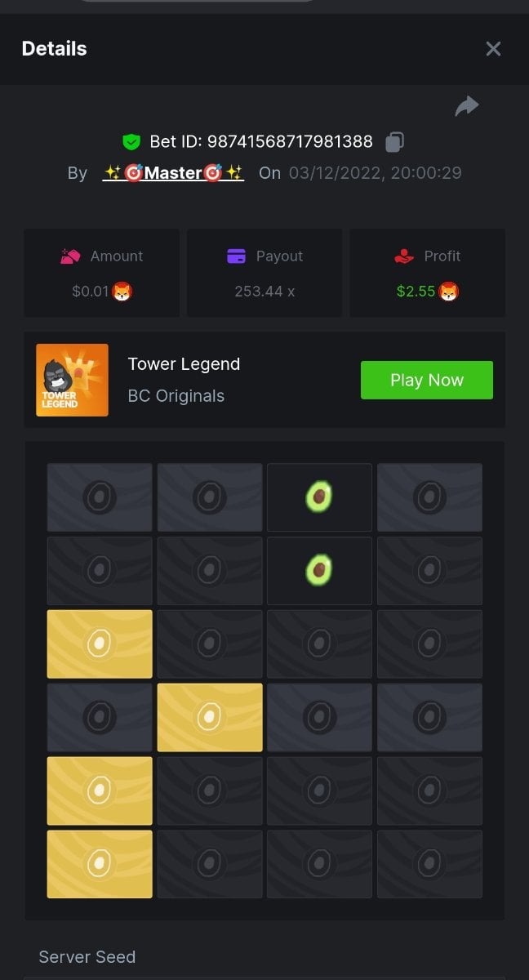This screenshot has height=980, width=529.
Task: Select the second row avocado tile
Action: (319, 570)
